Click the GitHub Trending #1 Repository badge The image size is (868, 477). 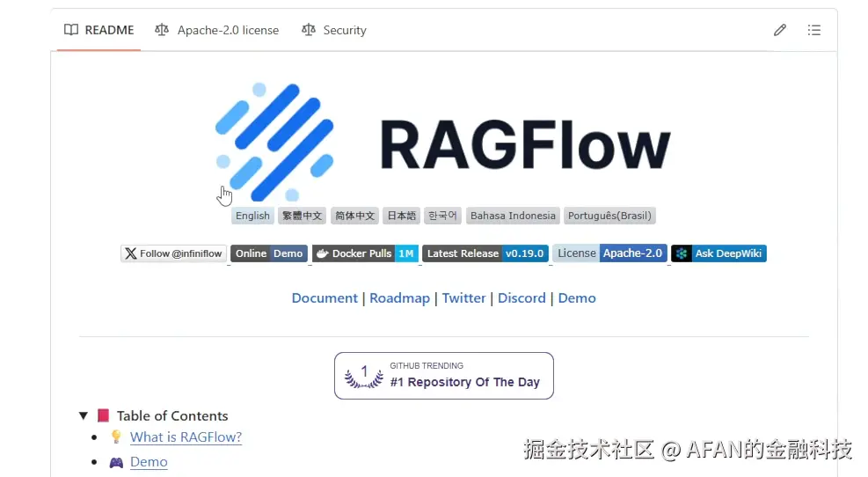[x=444, y=376]
